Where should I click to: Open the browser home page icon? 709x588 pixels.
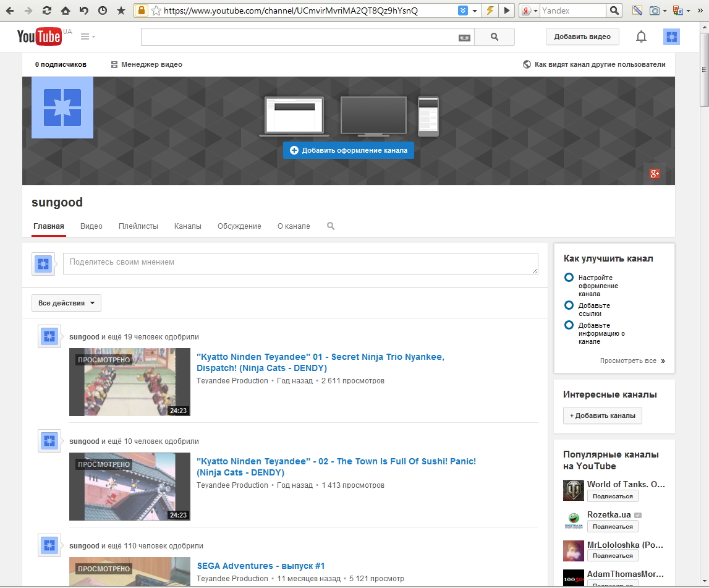[x=66, y=11]
